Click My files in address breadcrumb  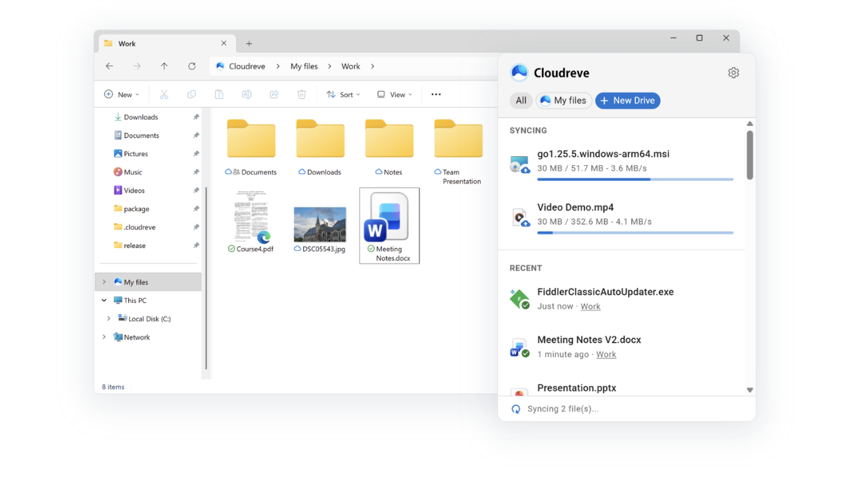coord(304,66)
